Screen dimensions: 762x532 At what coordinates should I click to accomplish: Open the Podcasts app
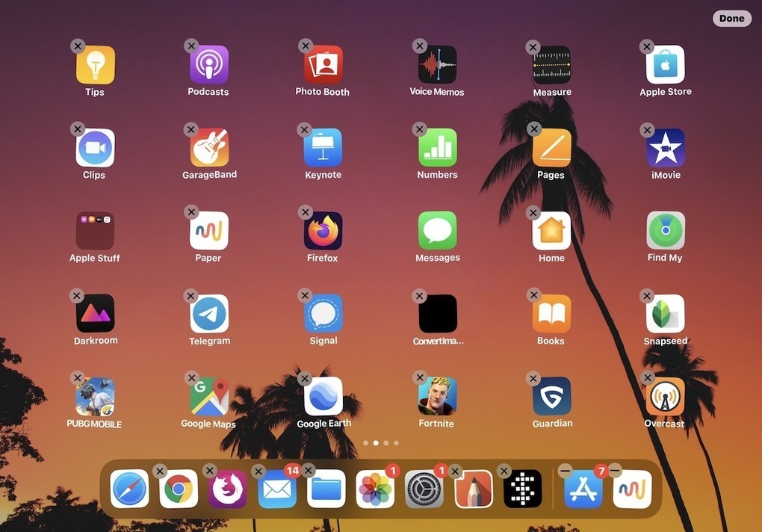tap(209, 64)
